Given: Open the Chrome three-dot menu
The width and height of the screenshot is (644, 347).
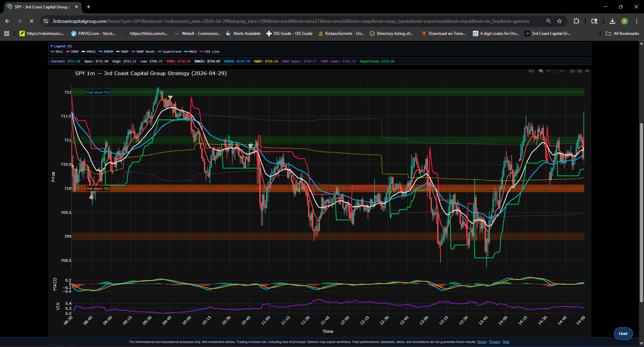Looking at the screenshot, I should [x=637, y=21].
